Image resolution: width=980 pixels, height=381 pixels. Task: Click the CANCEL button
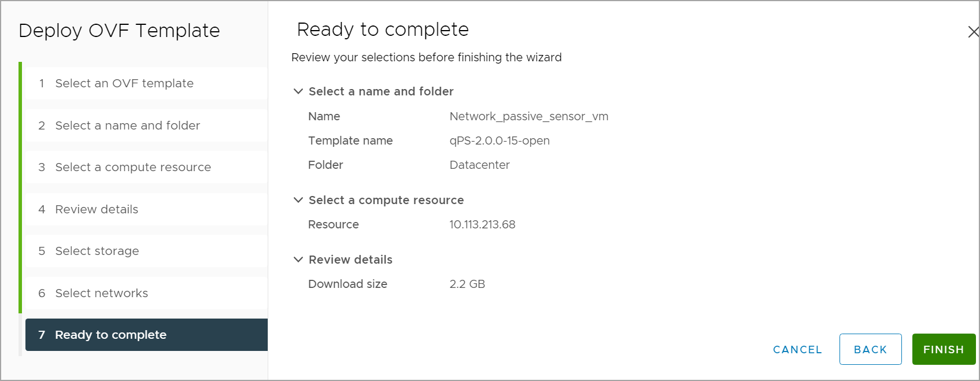(797, 349)
